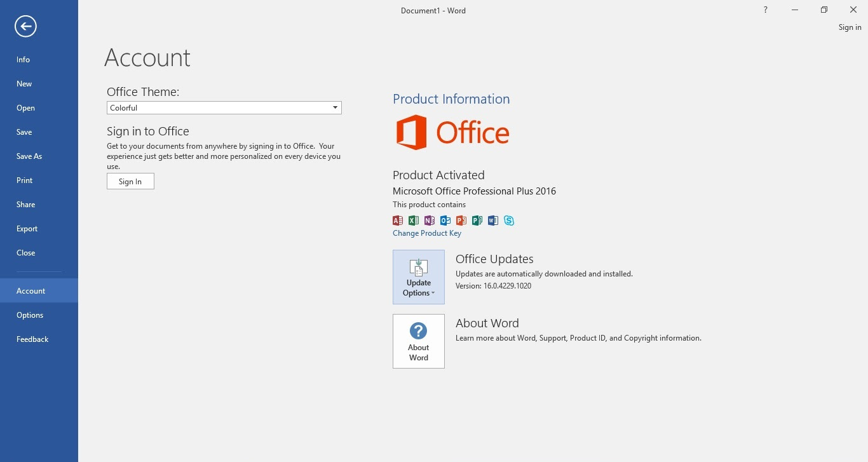
Task: Click 'Updates are automatically downloaded and installed.' text
Action: (x=544, y=274)
